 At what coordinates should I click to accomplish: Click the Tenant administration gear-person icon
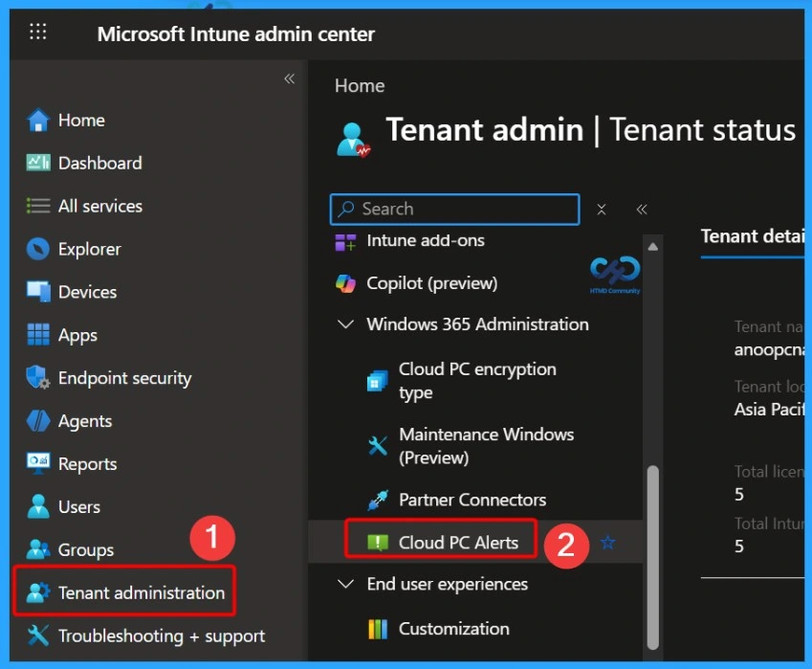tap(38, 592)
